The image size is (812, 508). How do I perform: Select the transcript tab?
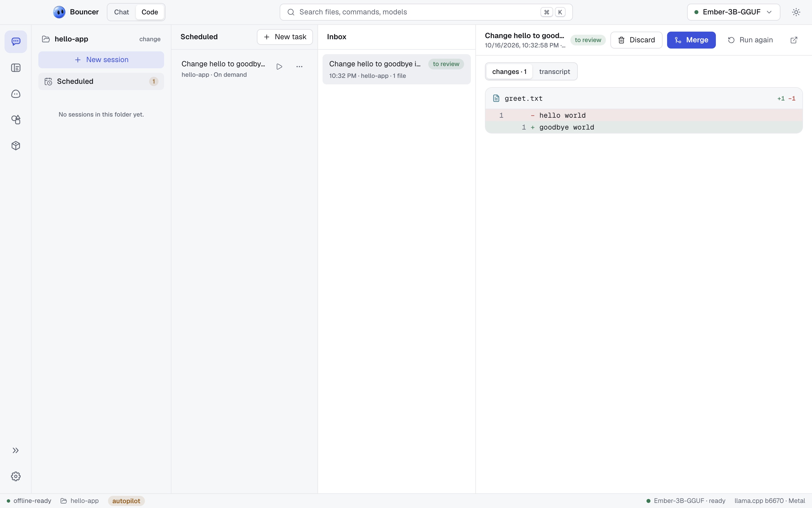click(x=554, y=72)
